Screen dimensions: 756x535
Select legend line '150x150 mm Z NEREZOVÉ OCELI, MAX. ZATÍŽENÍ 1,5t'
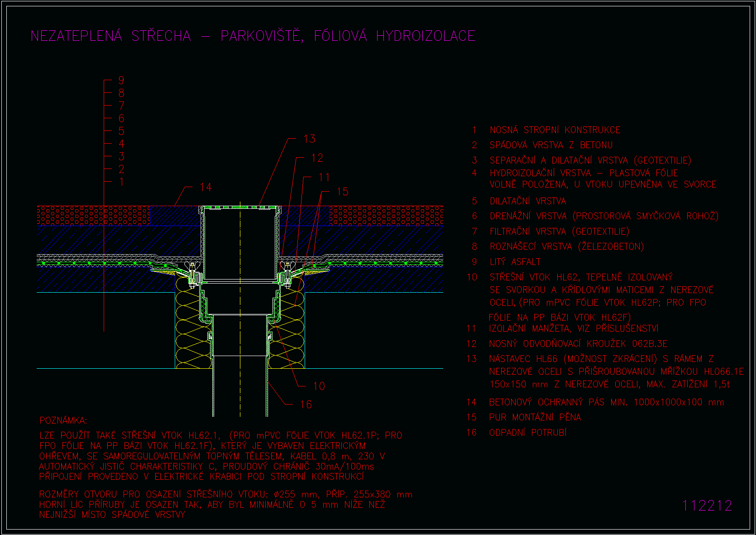610,384
